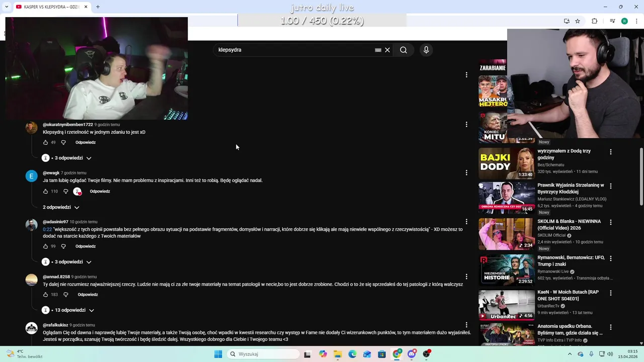Open Chrome profile R avatar
Viewport: 644px width, 362px height.
(x=624, y=21)
